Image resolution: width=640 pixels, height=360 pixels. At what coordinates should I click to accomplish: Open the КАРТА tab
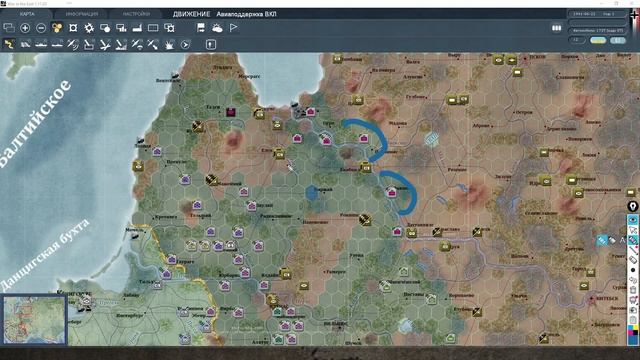pyautogui.click(x=27, y=14)
